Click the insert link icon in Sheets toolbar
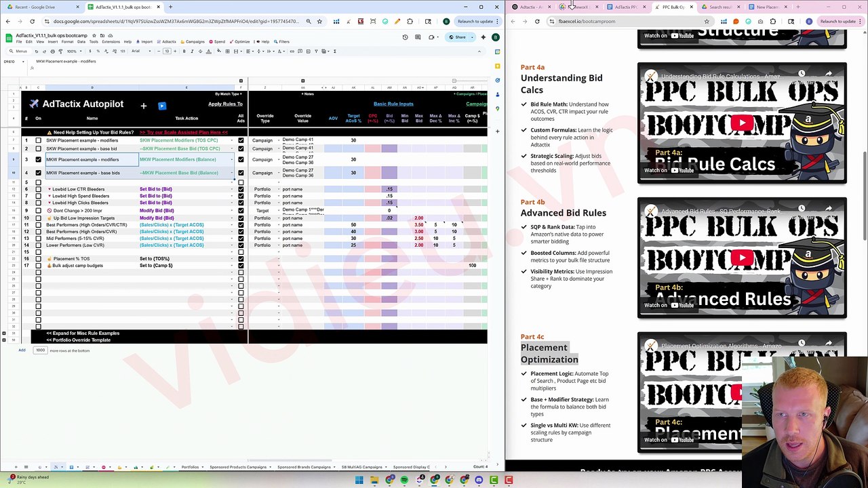This screenshot has height=488, width=868. [x=292, y=51]
